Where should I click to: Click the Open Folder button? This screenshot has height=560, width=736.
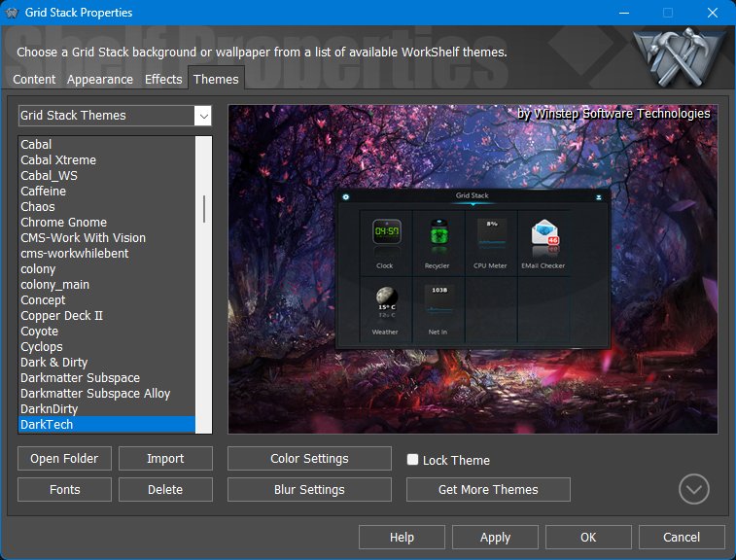64,458
